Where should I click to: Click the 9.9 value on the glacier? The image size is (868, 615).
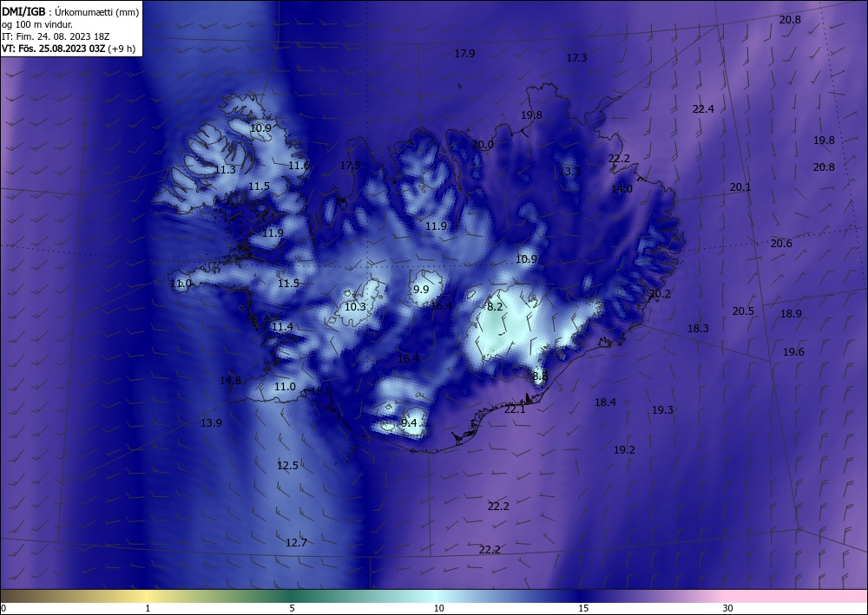click(421, 289)
